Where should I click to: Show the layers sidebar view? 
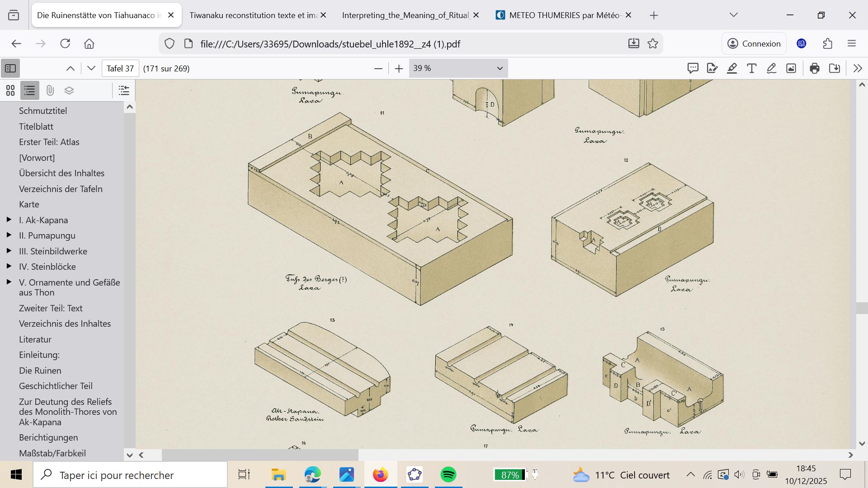69,90
